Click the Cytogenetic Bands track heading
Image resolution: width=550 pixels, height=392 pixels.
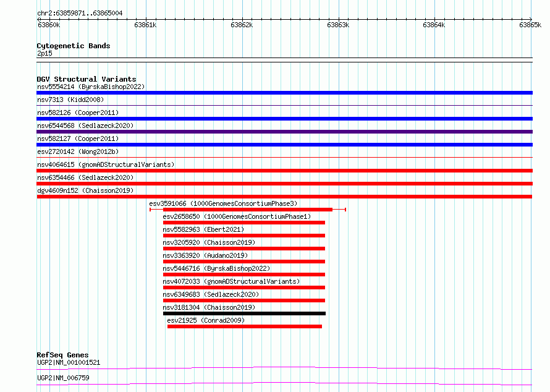coord(74,46)
